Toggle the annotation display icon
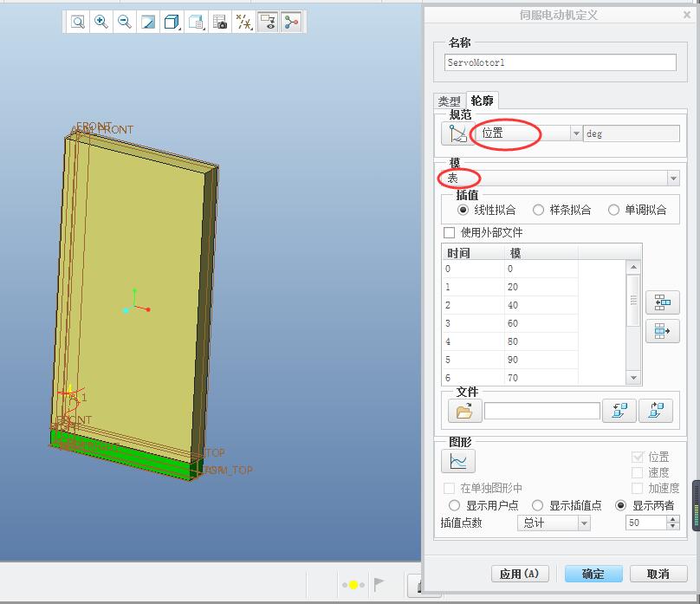Image resolution: width=700 pixels, height=604 pixels. coord(269,22)
